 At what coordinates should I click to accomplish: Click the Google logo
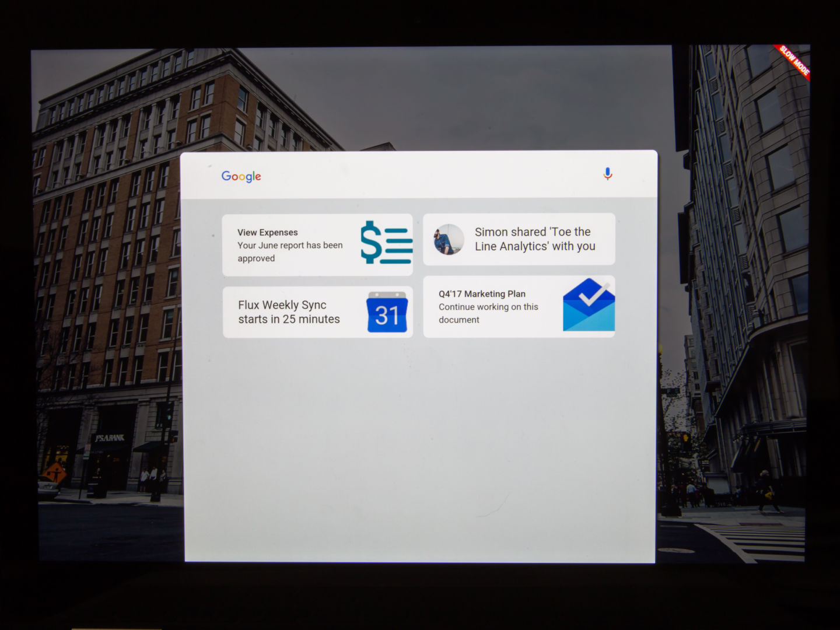[241, 176]
